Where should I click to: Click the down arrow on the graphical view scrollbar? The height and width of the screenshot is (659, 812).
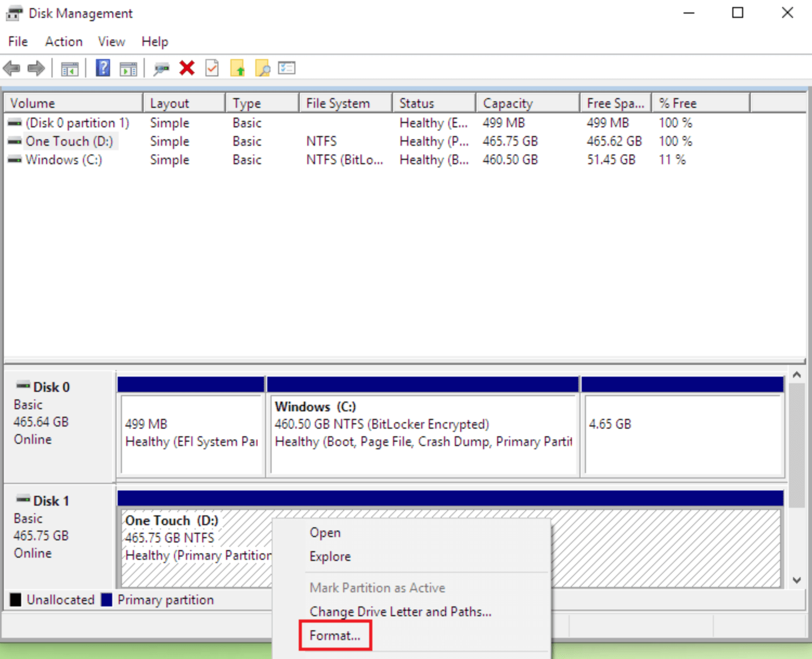796,579
